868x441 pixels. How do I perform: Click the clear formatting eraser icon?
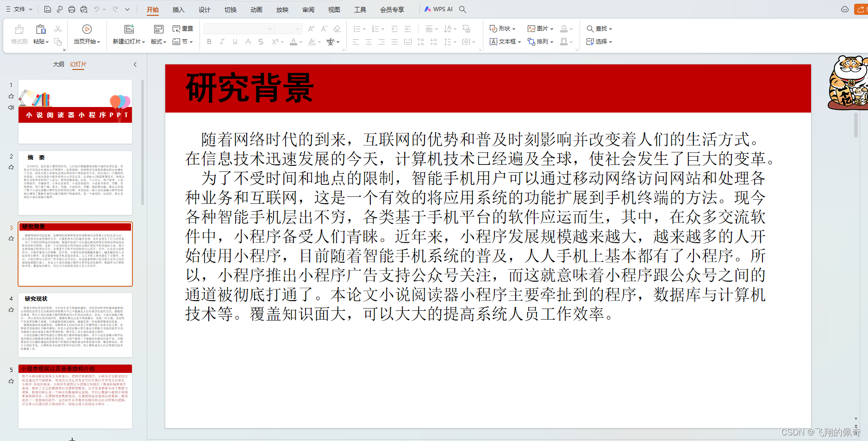[337, 29]
